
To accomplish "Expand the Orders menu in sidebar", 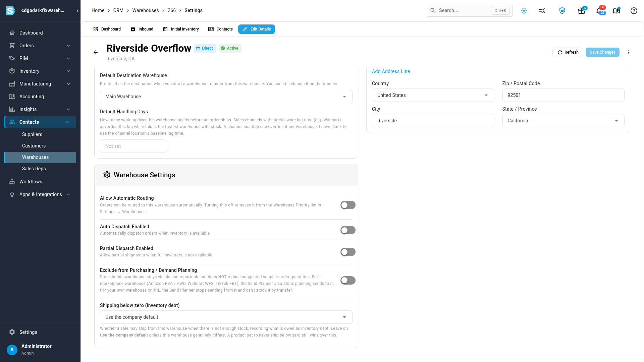I will [40, 46].
